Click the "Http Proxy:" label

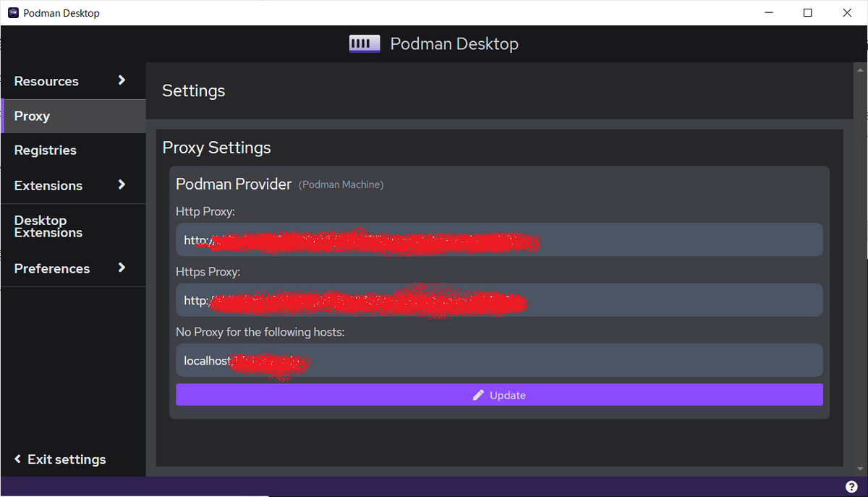(x=205, y=211)
